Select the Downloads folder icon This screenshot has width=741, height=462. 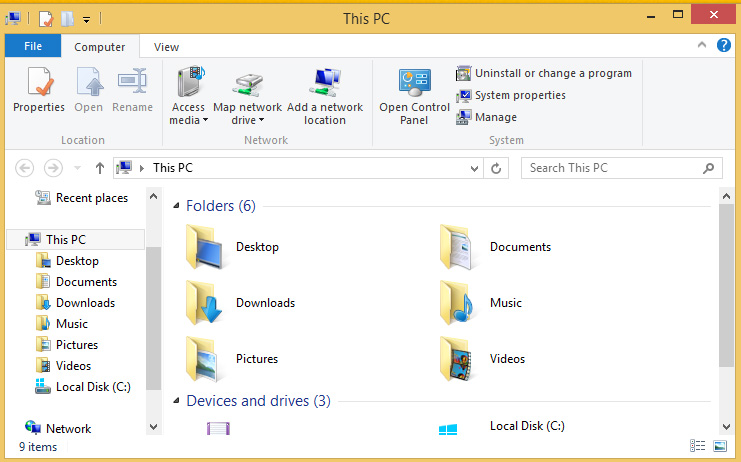[204, 303]
